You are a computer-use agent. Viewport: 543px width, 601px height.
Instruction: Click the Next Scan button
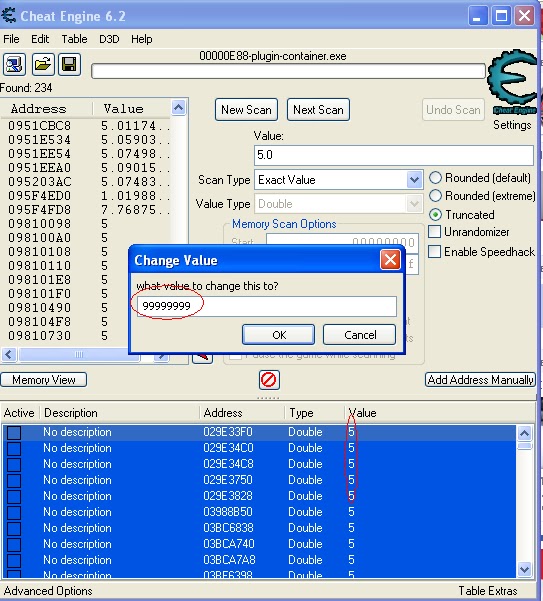318,110
